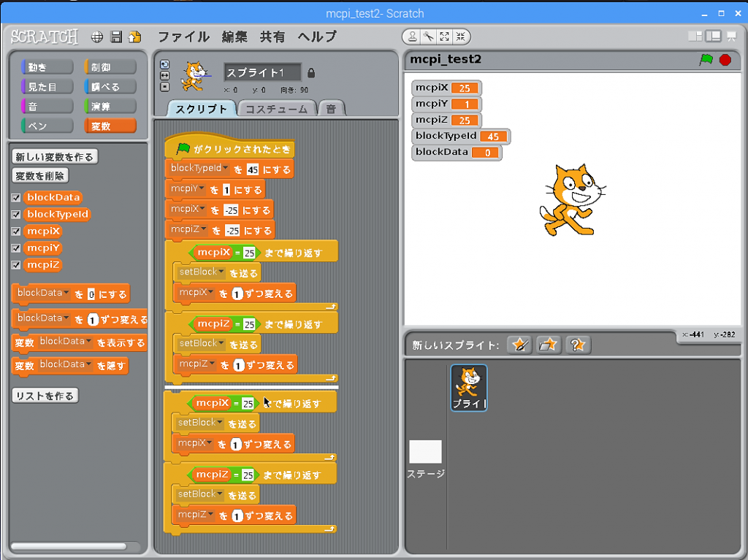The height and width of the screenshot is (560, 748).
Task: Click the blockTypeId monitor on stage
Action: point(461,136)
